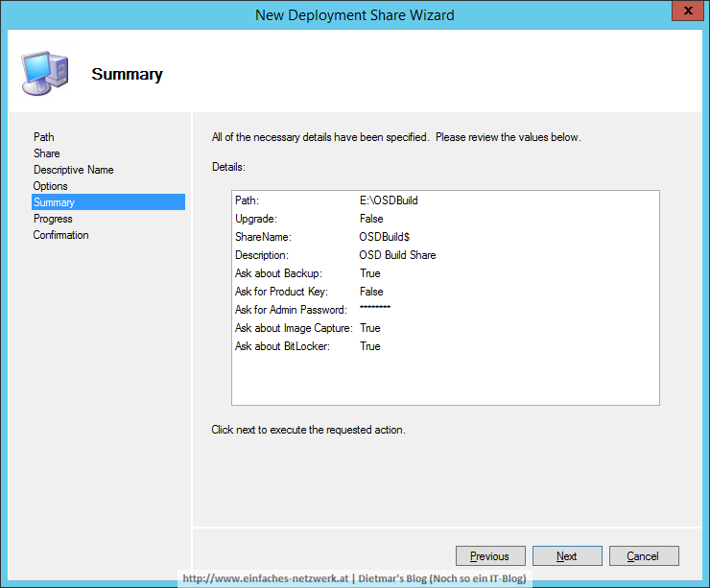The height and width of the screenshot is (588, 710).
Task: Click the Path: label in details
Action: point(247,200)
